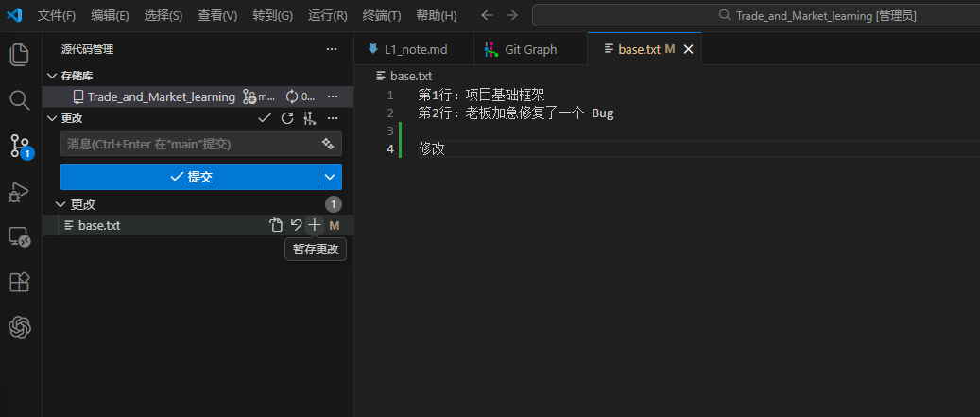Open the ChatGPT extension icon in activity bar
Viewport: 980px width, 417px height.
click(x=20, y=327)
